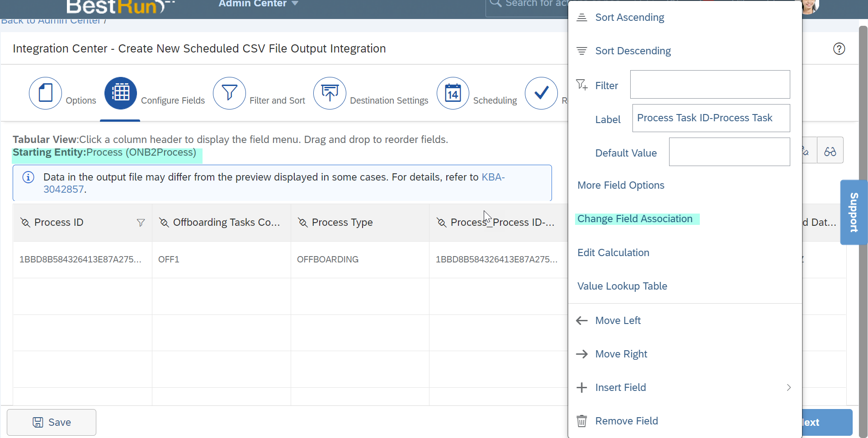Click the checkmark Review step icon
The height and width of the screenshot is (438, 868).
(x=541, y=93)
